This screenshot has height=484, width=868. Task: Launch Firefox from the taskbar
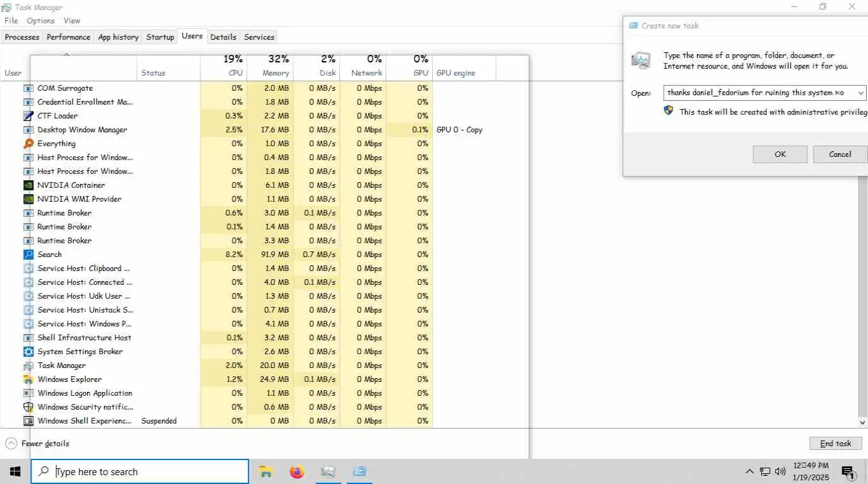pos(297,471)
